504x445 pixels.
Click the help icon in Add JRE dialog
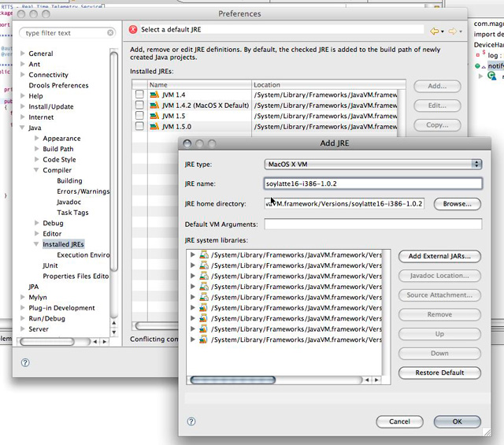coord(191,421)
